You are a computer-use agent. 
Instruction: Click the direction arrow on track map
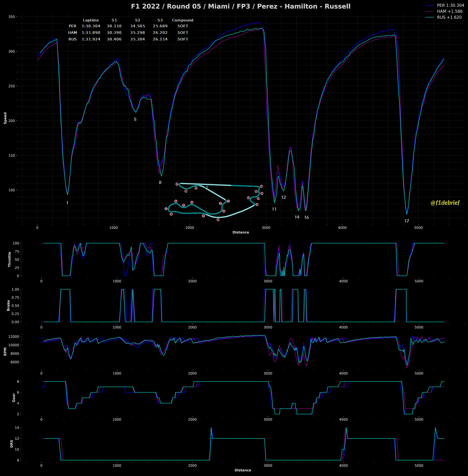click(207, 187)
